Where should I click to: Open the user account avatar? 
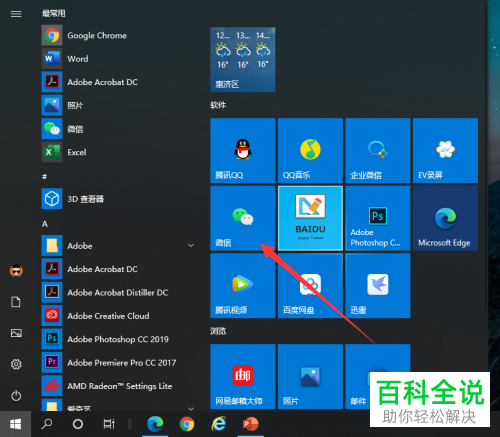tap(16, 271)
